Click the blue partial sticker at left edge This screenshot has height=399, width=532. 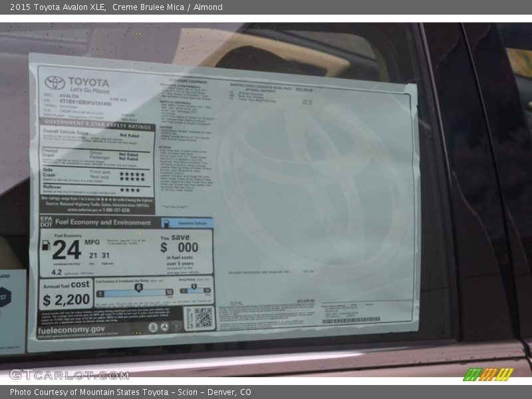[x=13, y=312]
